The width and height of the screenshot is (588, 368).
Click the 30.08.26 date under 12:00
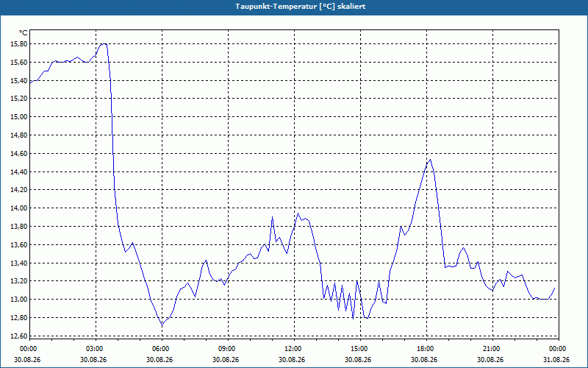pos(292,360)
